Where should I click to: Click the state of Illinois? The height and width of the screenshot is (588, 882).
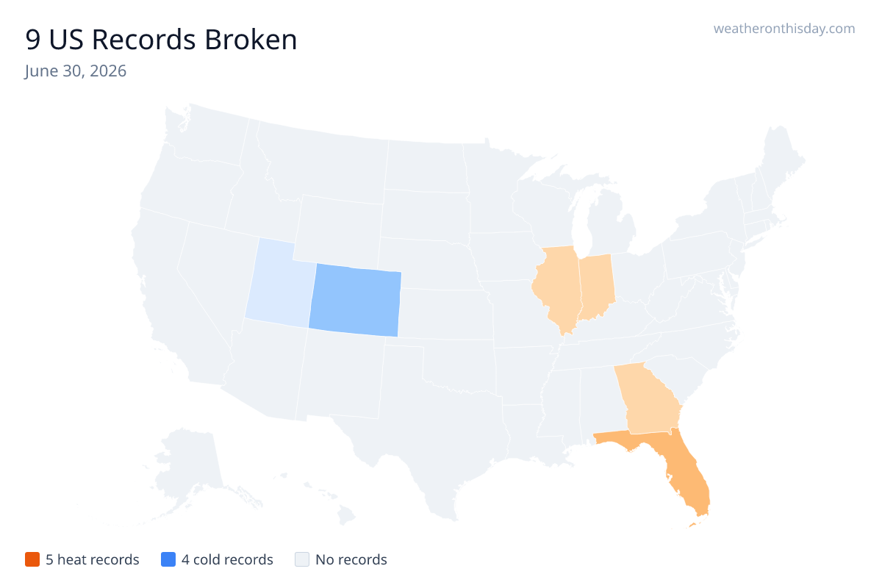click(558, 288)
